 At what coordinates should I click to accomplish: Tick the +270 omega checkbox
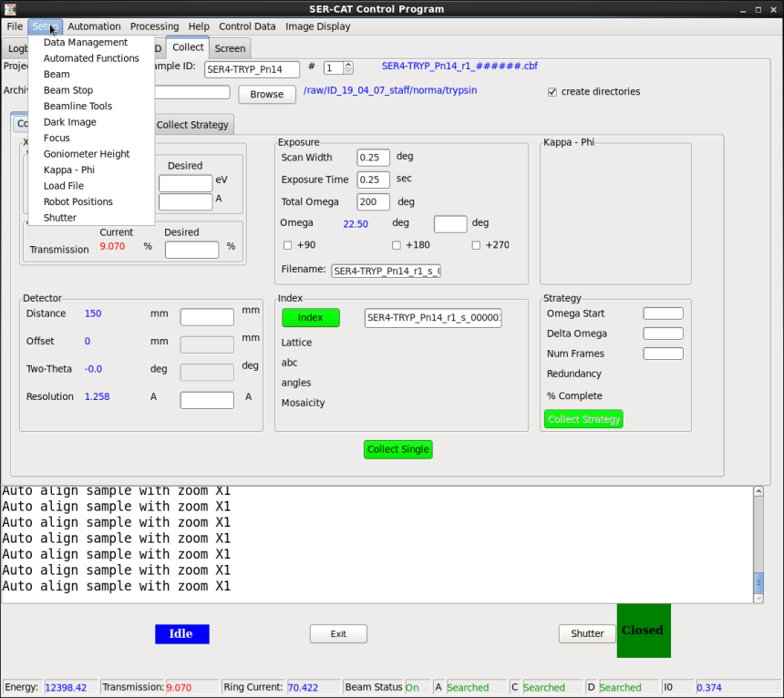(x=476, y=245)
